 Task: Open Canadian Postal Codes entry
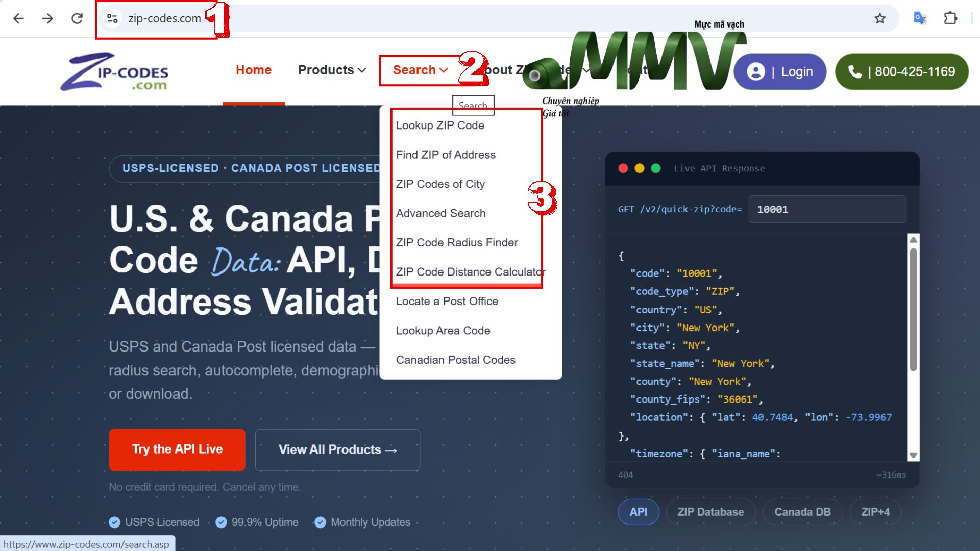456,360
